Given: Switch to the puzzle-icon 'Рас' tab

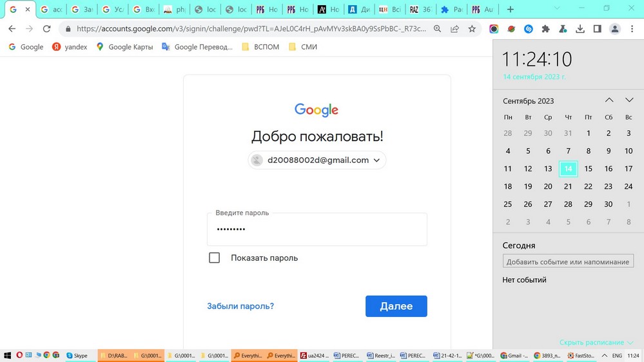Looking at the screenshot, I should pyautogui.click(x=451, y=9).
